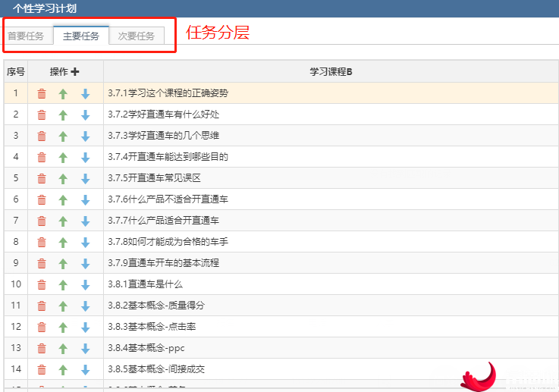This screenshot has height=392, width=559.
Task: Open the 次要任务 tab
Action: (137, 36)
